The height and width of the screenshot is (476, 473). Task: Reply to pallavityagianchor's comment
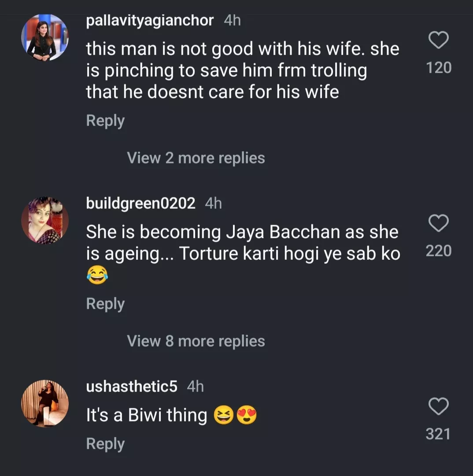[x=105, y=120]
